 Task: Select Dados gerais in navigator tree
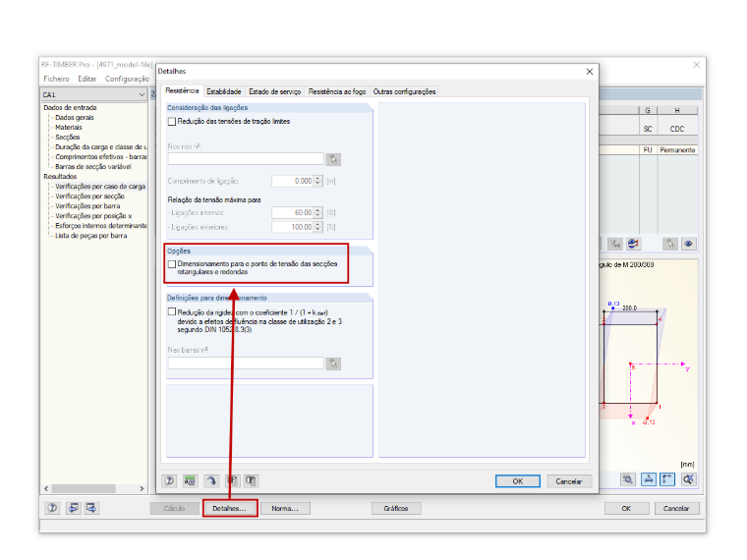[x=75, y=118]
